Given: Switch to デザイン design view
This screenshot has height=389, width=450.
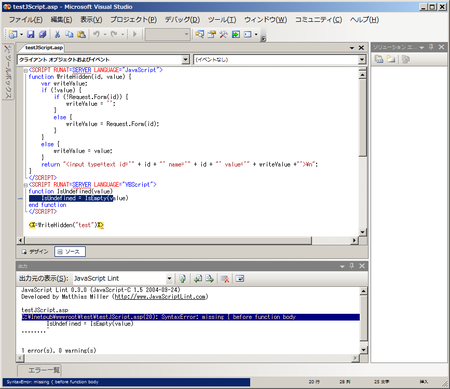Looking at the screenshot, I should [35, 252].
